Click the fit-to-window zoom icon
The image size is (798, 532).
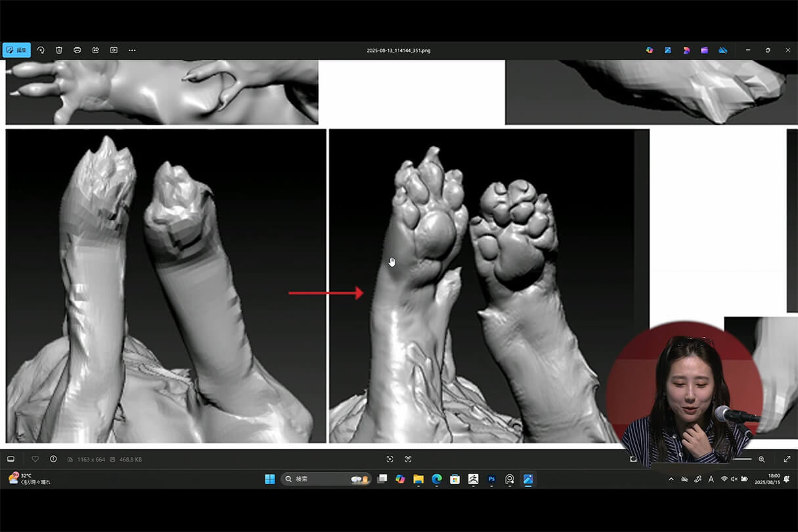pyautogui.click(x=389, y=459)
